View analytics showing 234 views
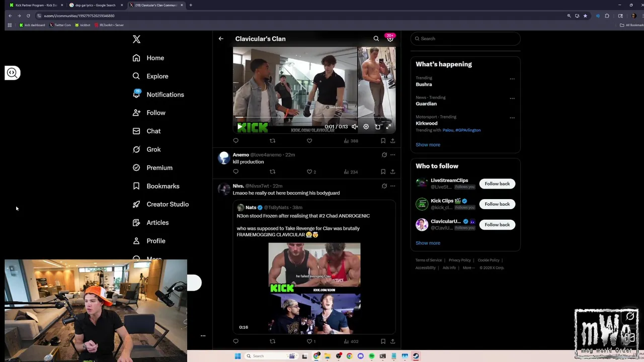The image size is (644, 362). pos(351,171)
